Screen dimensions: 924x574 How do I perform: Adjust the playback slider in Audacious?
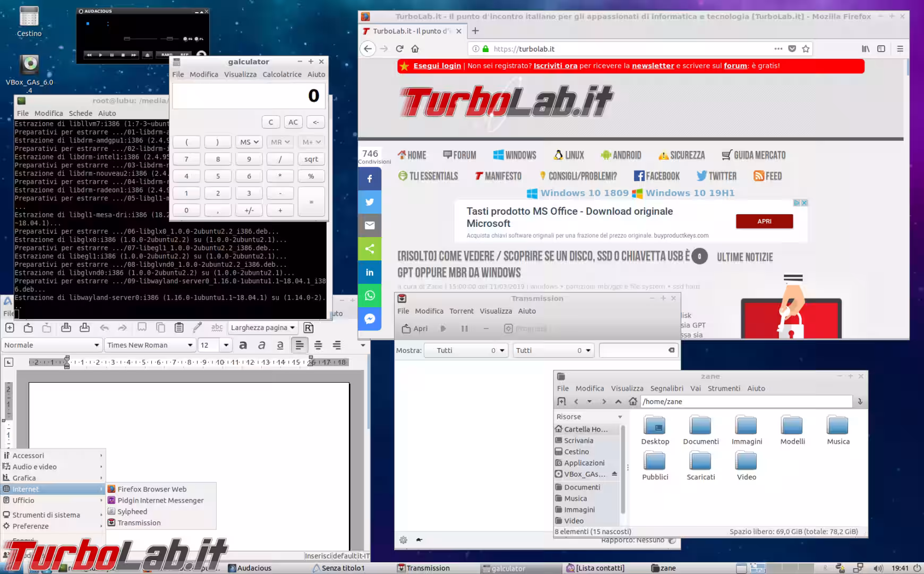[127, 38]
